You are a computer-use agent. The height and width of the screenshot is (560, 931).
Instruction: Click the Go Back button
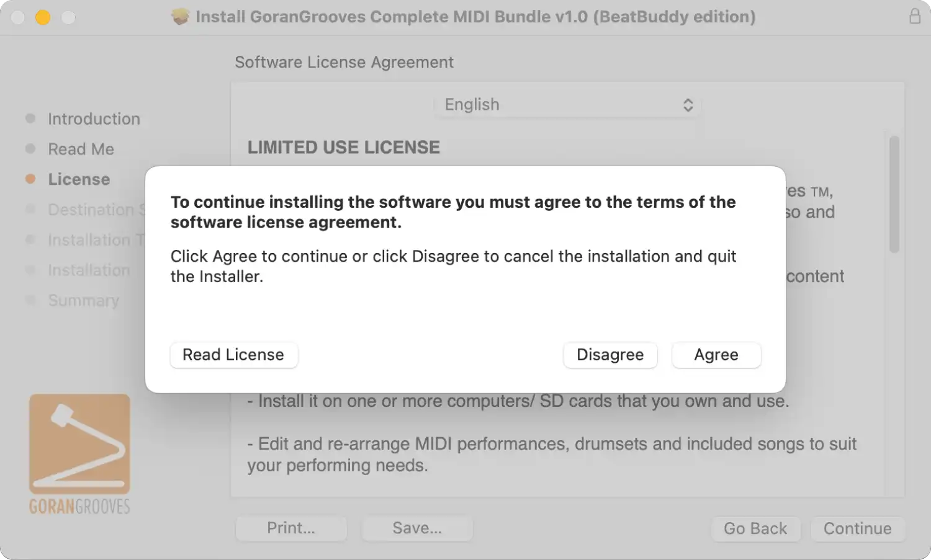coord(755,528)
